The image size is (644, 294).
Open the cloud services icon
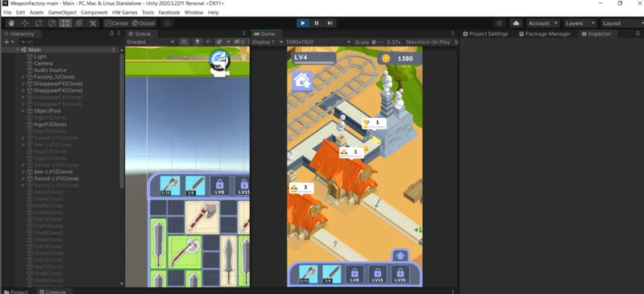tap(516, 23)
